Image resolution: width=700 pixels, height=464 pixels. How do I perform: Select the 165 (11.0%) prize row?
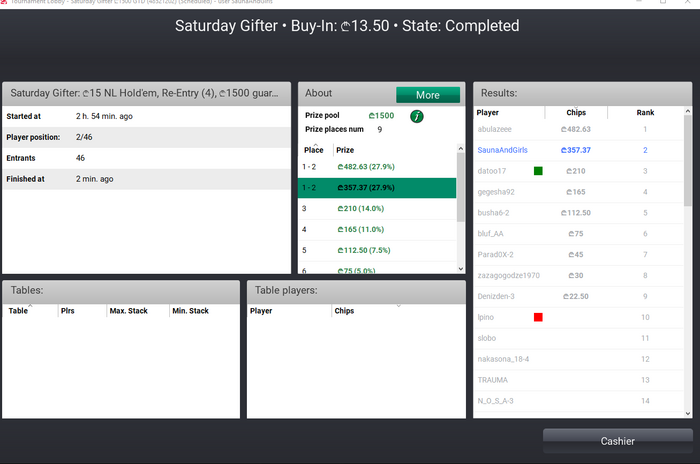377,230
